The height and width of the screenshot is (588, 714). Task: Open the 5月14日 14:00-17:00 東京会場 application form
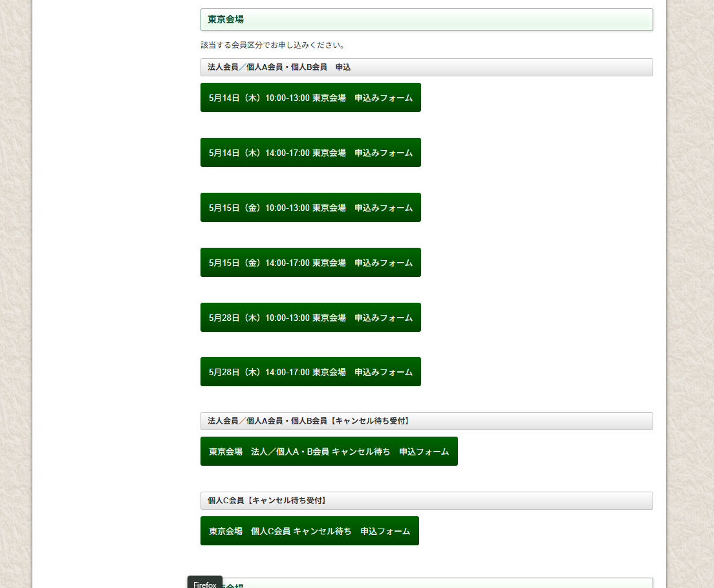pos(310,153)
